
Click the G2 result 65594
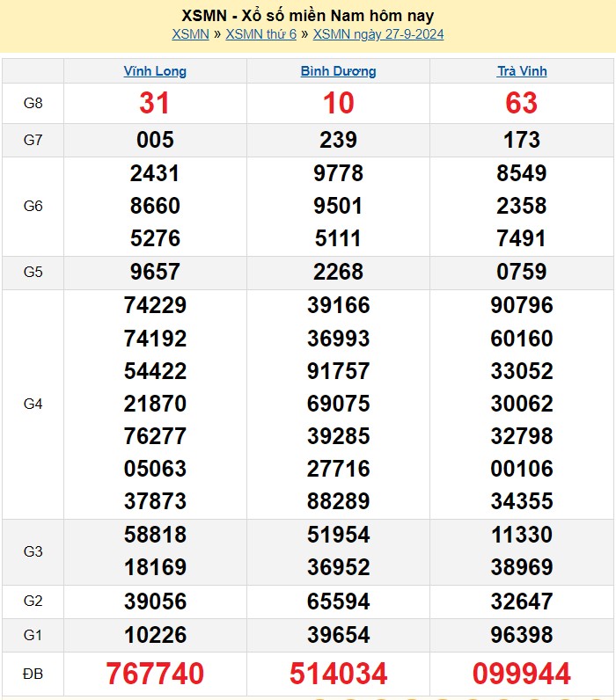pyautogui.click(x=338, y=602)
